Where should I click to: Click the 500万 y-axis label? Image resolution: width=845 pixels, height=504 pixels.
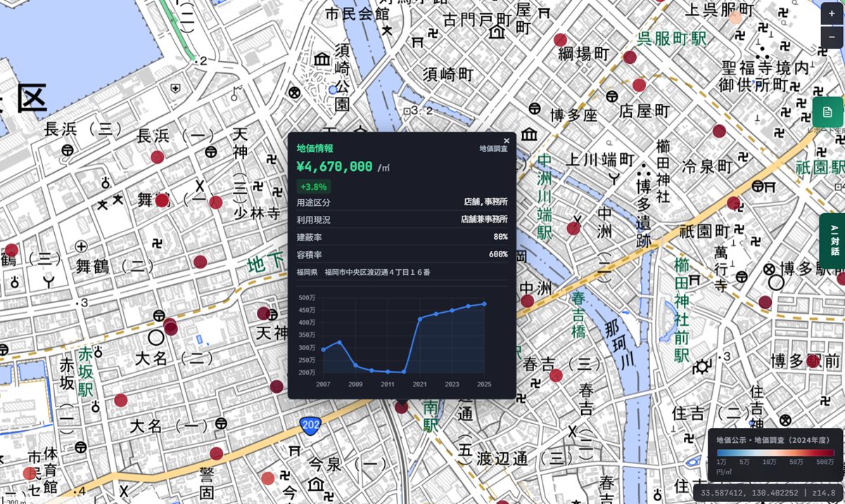point(307,298)
